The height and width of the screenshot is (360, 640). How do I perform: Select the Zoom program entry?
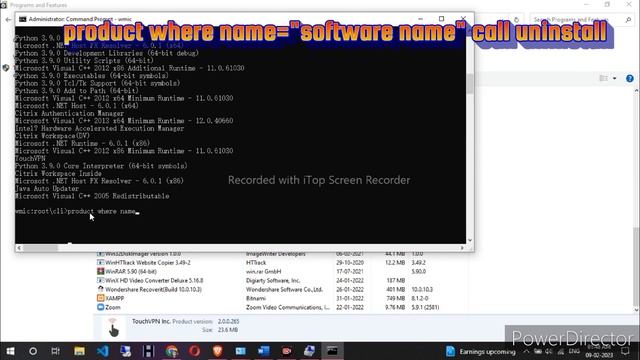[282, 307]
